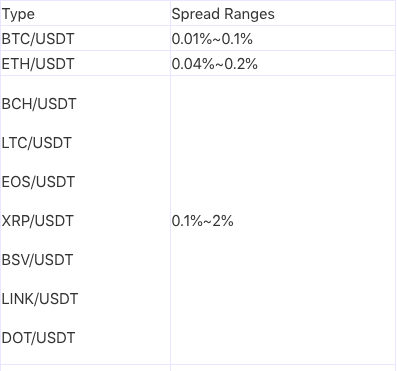Click the 0.2% upper bound for ETH

coord(241,64)
